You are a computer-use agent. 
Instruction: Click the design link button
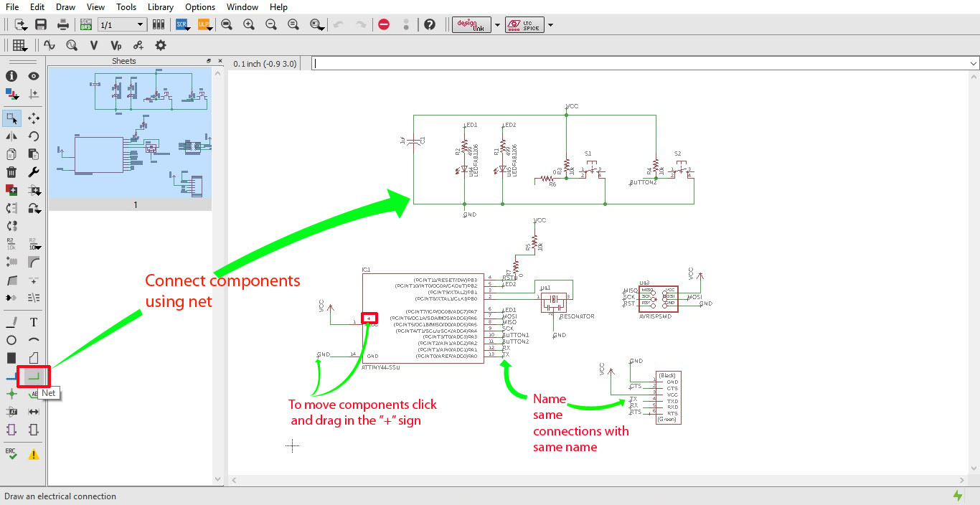(x=472, y=25)
